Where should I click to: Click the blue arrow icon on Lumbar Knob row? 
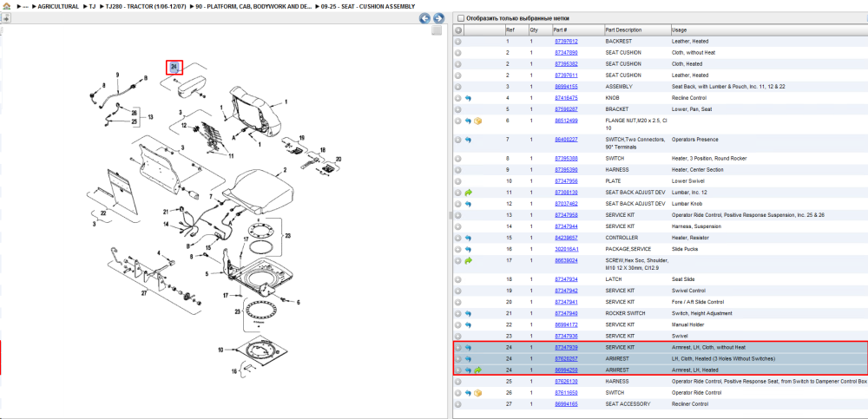tap(469, 204)
